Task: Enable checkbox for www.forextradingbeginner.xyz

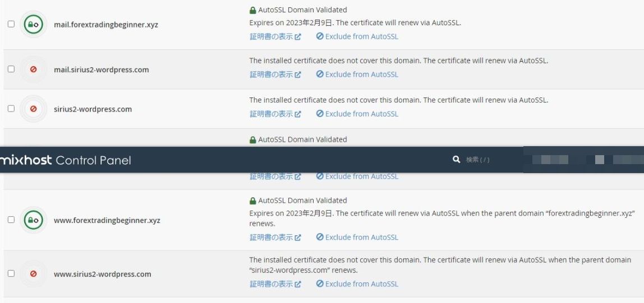Action: (x=11, y=220)
